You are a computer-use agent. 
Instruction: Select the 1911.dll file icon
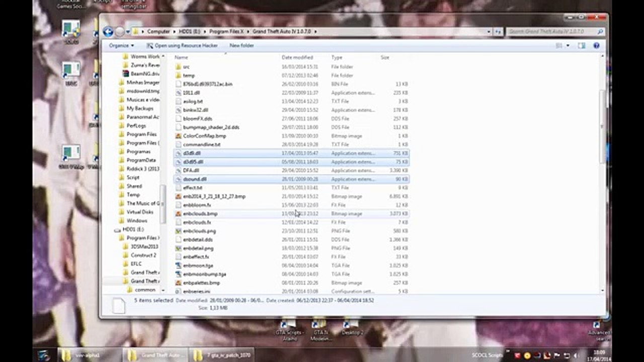(x=178, y=93)
